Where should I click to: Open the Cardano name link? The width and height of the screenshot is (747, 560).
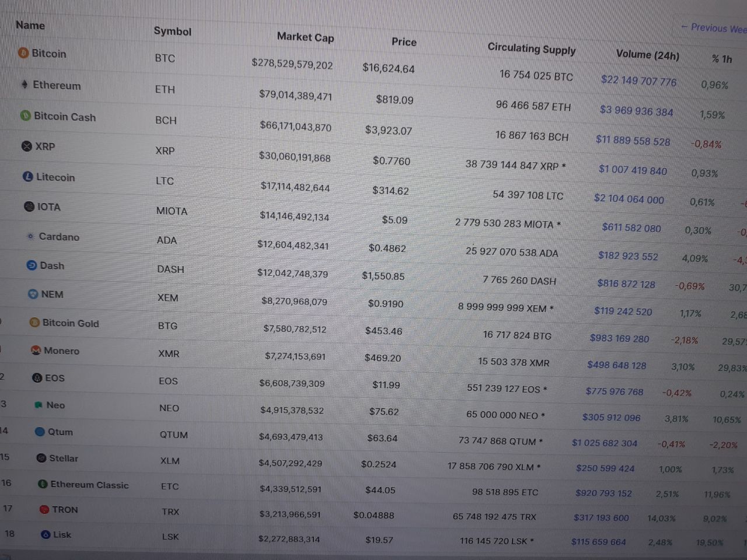(x=59, y=236)
